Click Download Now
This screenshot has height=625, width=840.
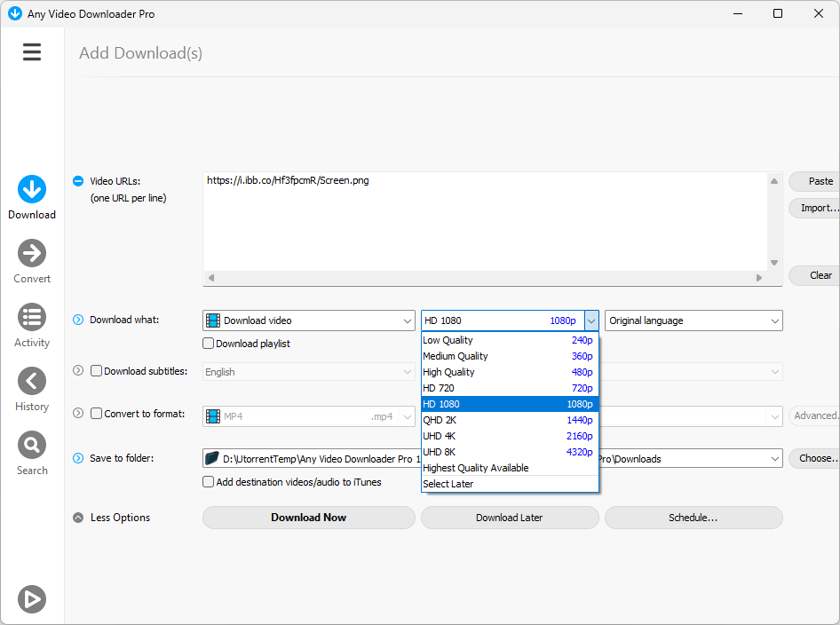[309, 518]
